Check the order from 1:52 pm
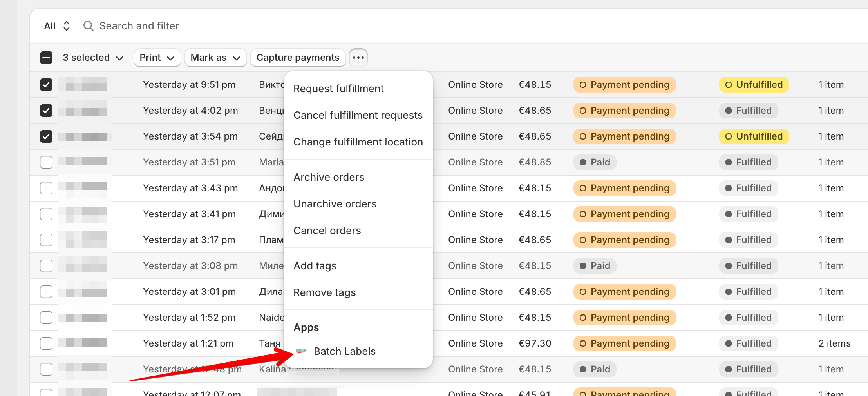The width and height of the screenshot is (868, 396). [46, 318]
